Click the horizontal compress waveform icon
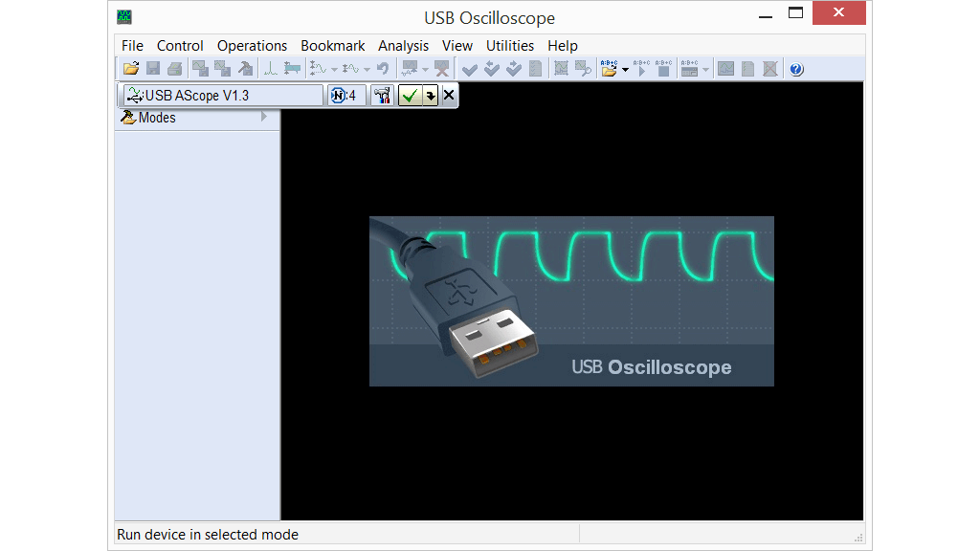This screenshot has width=980, height=551. pos(350,69)
